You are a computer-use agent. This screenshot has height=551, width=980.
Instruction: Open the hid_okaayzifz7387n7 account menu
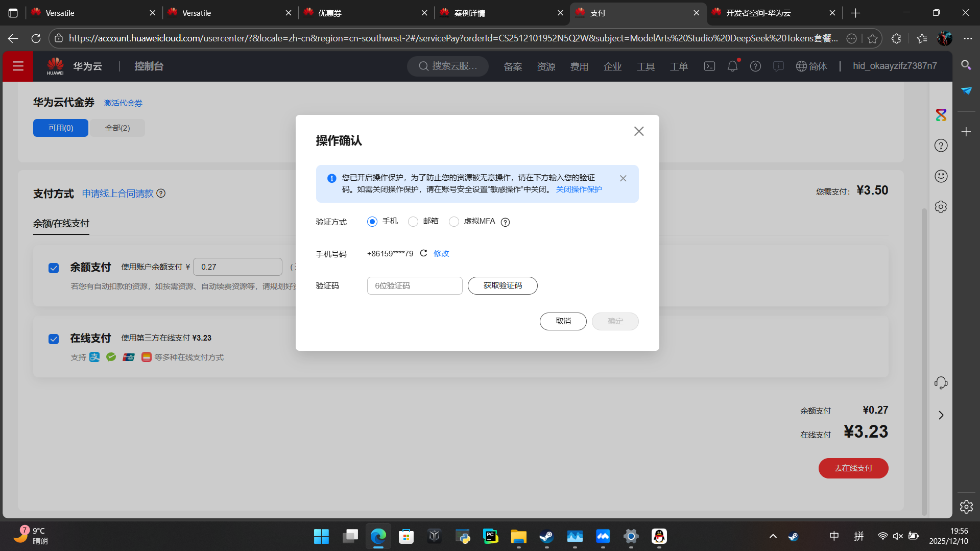point(895,66)
